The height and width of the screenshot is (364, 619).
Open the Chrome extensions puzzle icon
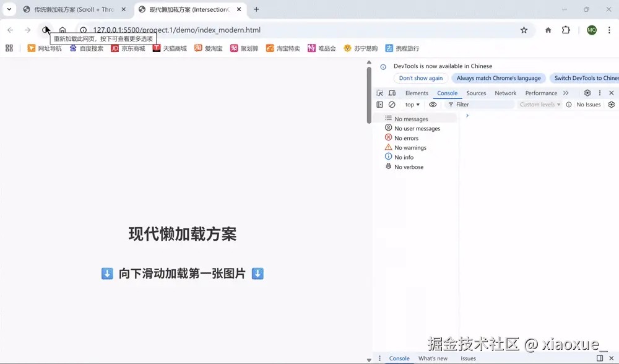pos(566,30)
